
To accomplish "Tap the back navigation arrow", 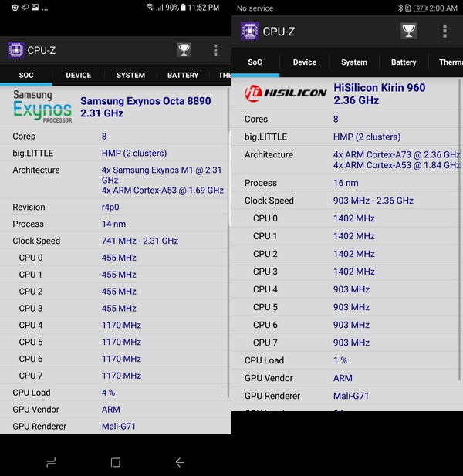I will tap(180, 462).
